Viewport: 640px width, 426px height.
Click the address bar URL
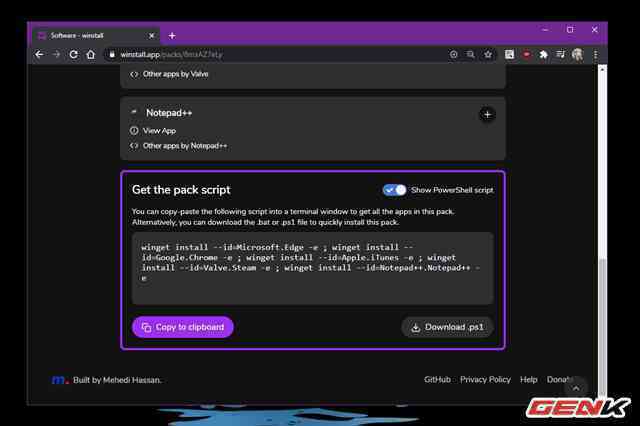click(x=171, y=55)
